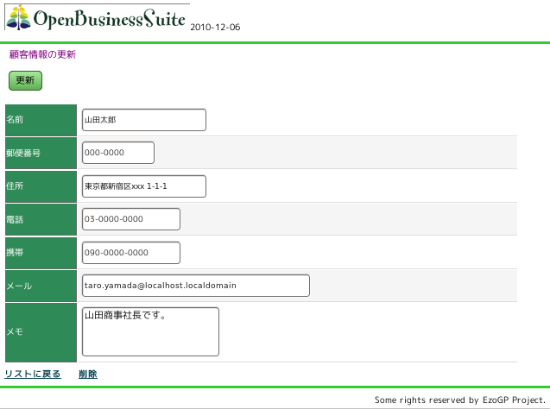Click the メール label cell

(41, 286)
